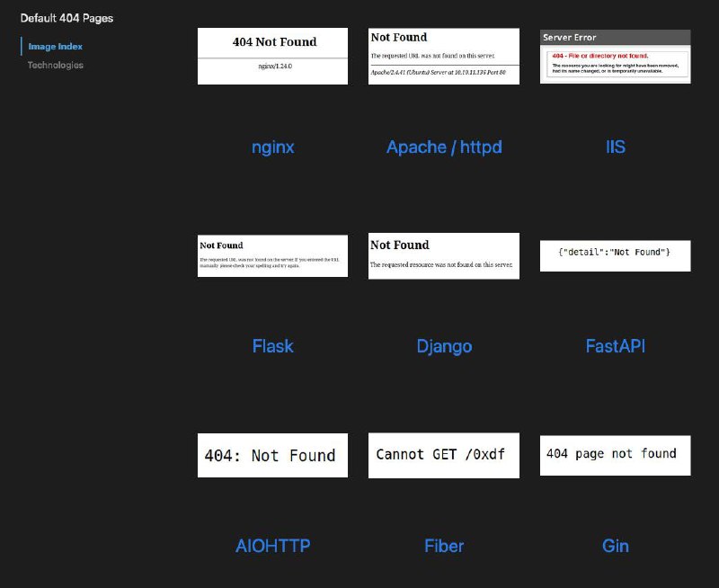Follow the Gin link
Viewport: 719px width, 588px height.
pyautogui.click(x=616, y=546)
